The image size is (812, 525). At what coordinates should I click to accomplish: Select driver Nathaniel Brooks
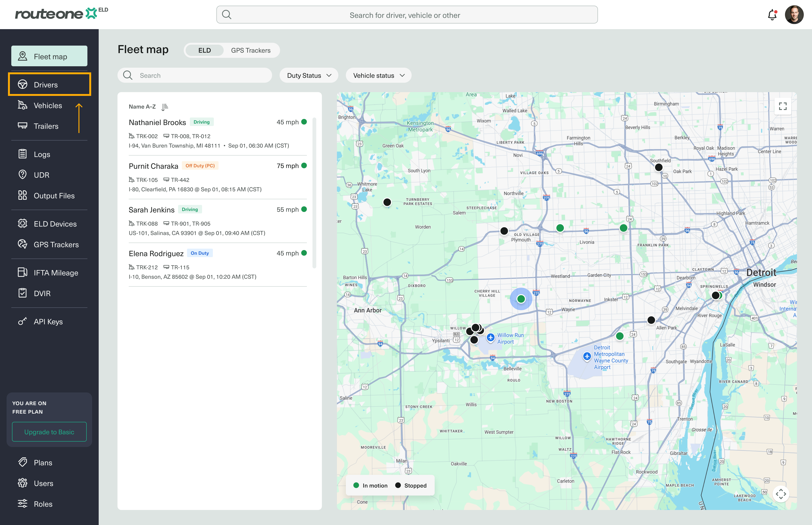click(218, 134)
